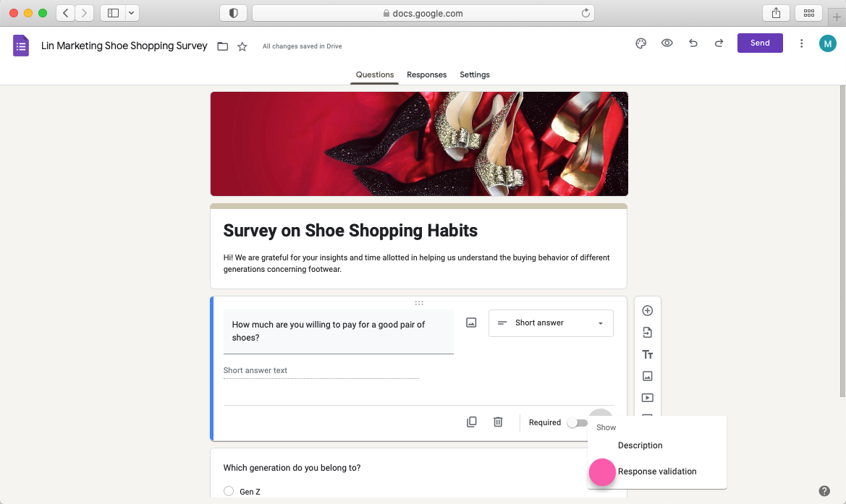The height and width of the screenshot is (504, 846).
Task: Open the Short answer type dropdown
Action: point(551,323)
